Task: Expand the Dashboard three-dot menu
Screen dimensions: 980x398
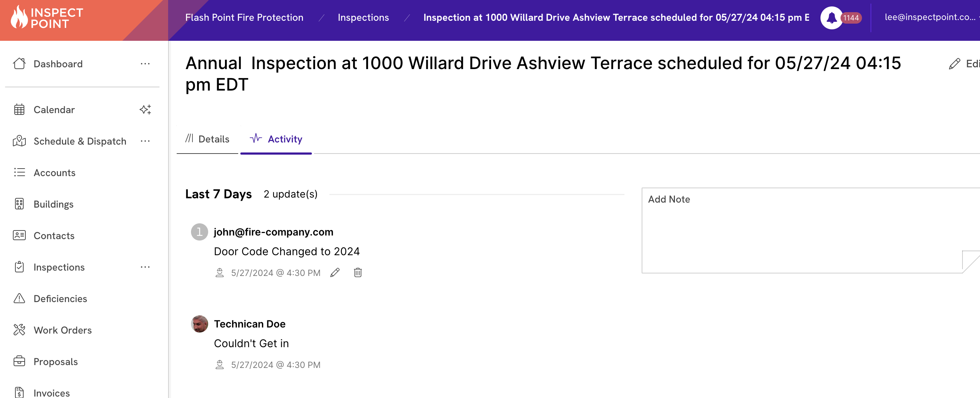Action: (145, 64)
